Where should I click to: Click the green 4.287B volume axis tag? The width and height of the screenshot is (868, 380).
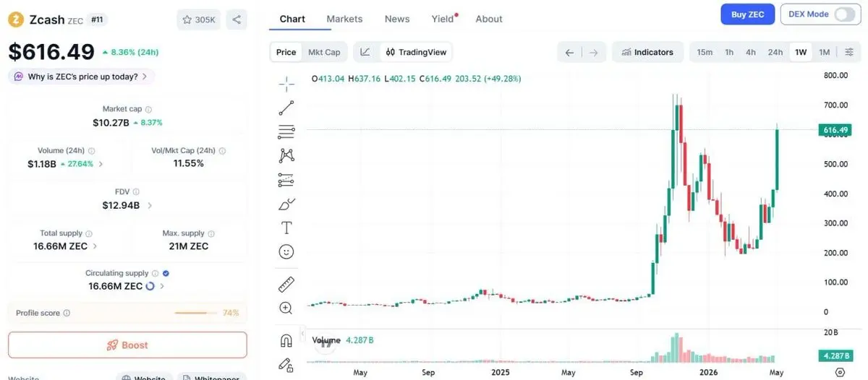click(x=835, y=355)
